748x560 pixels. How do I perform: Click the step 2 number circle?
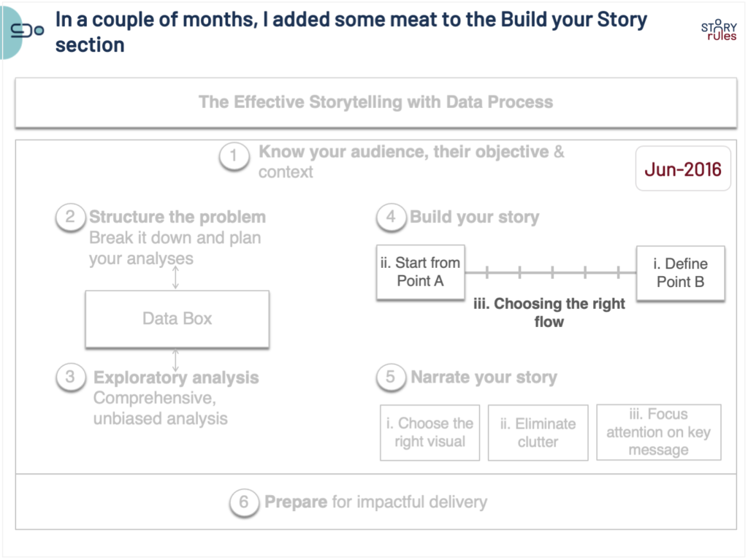pos(70,218)
